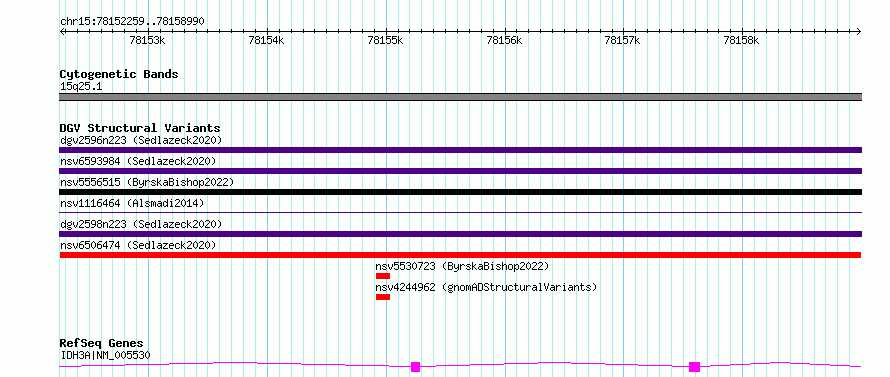Click the 78158k ruler position
Viewport: 890px width, 377px height.
pos(742,40)
